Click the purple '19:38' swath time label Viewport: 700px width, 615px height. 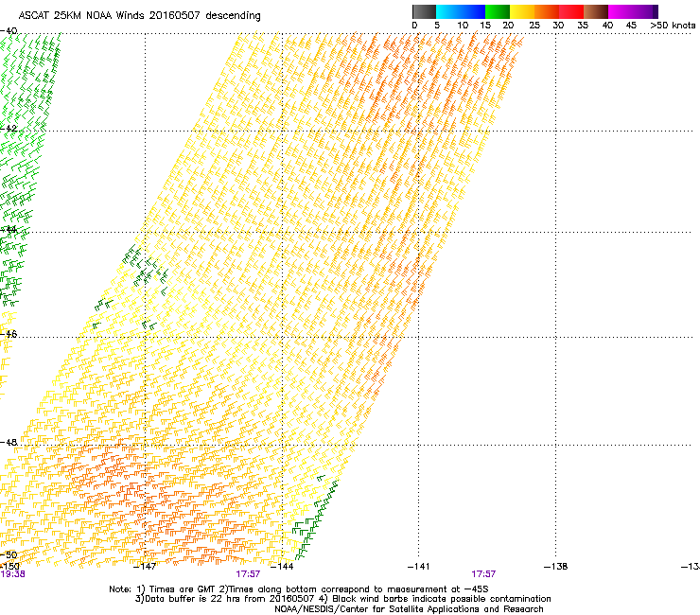click(12, 574)
